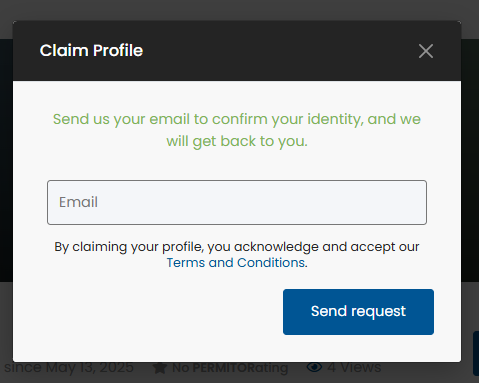Open the Terms and Conditions link

pos(235,263)
